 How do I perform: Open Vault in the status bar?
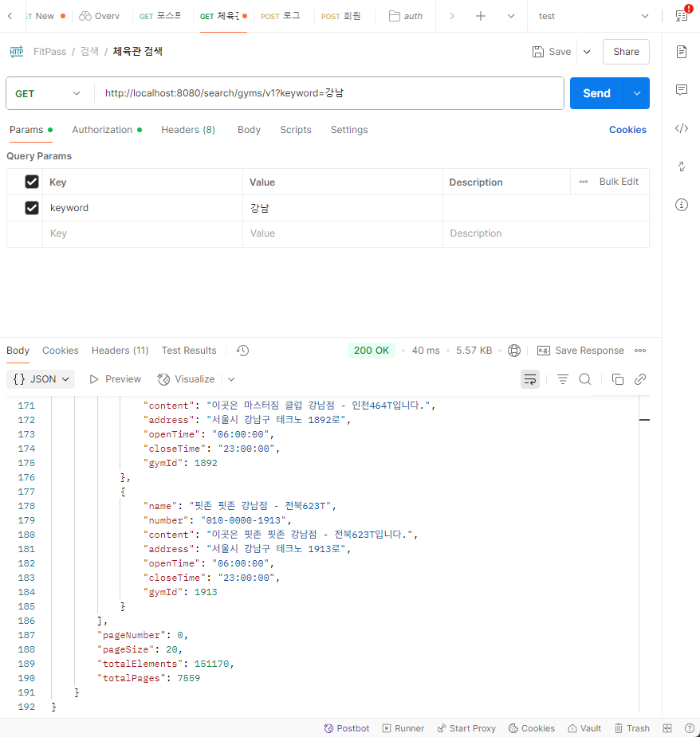pyautogui.click(x=584, y=728)
